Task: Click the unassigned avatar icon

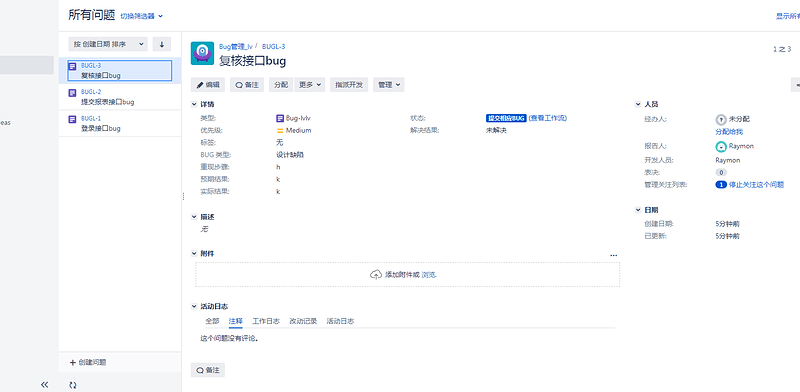Action: pyautogui.click(x=721, y=119)
